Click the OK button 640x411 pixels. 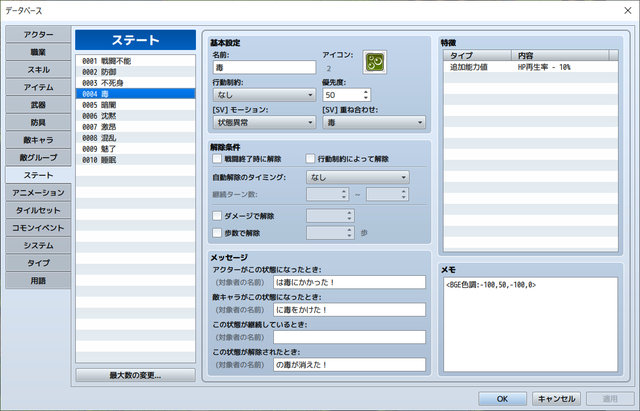point(502,399)
